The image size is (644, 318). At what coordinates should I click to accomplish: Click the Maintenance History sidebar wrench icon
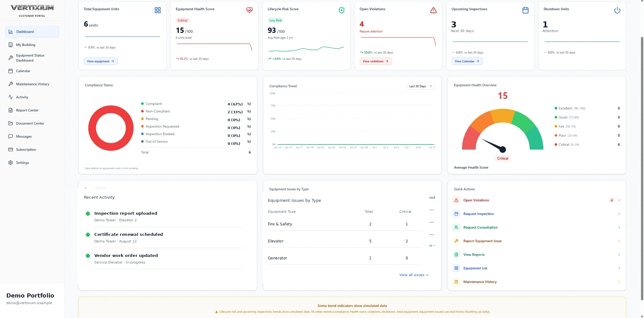(x=11, y=84)
